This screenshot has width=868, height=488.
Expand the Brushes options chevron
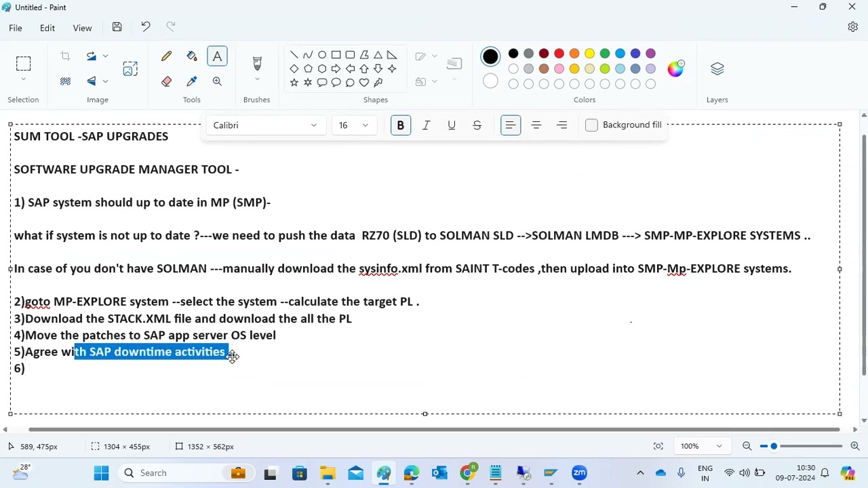pyautogui.click(x=257, y=80)
